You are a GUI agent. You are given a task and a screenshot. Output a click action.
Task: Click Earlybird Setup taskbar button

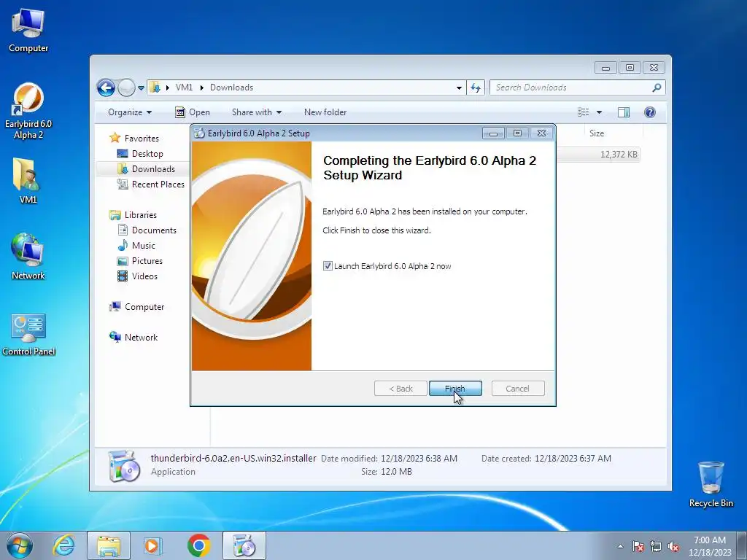coord(244,545)
